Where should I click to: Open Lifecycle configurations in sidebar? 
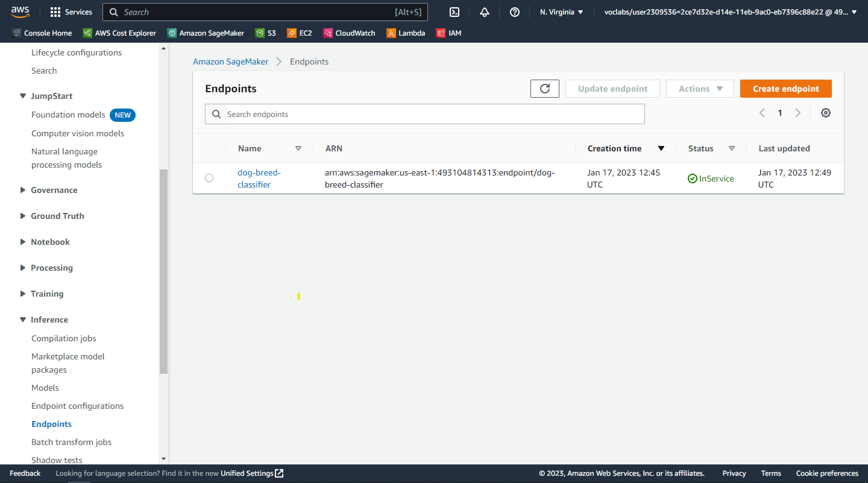(x=77, y=52)
